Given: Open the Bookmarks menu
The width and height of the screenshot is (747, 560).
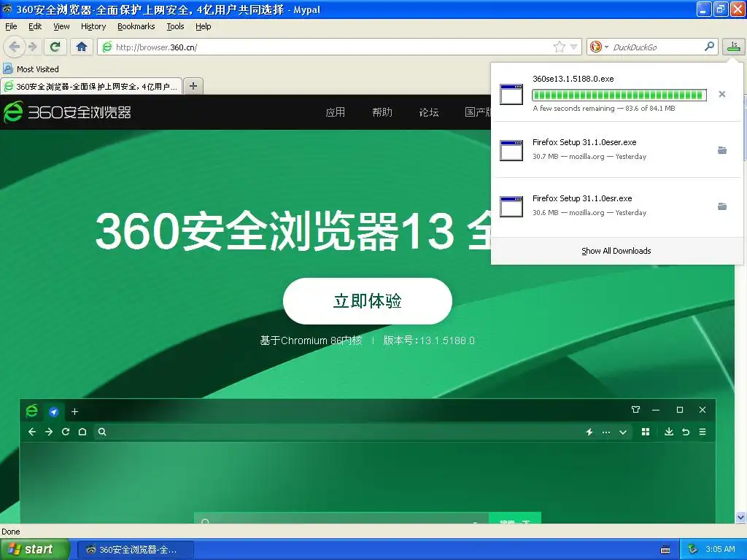Looking at the screenshot, I should [136, 26].
